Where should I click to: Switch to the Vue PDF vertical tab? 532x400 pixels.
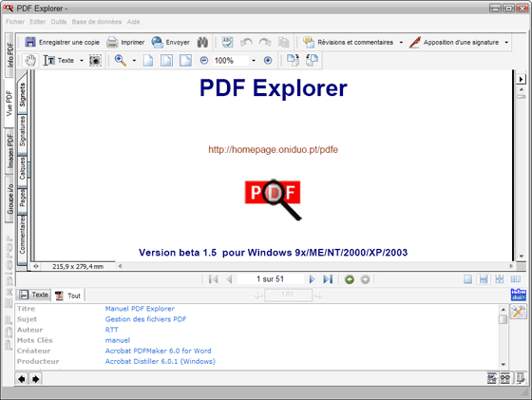pyautogui.click(x=9, y=104)
